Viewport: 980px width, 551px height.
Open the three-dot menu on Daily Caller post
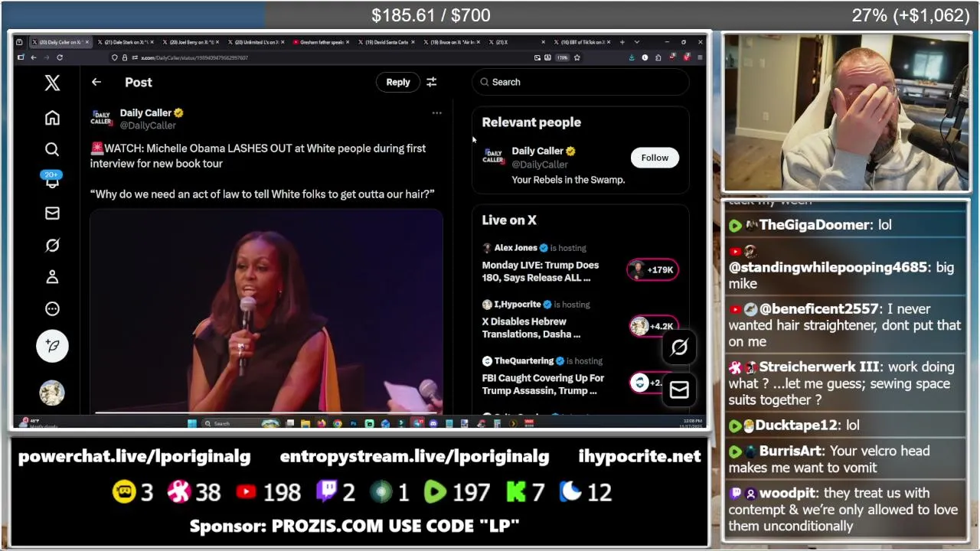tap(436, 113)
